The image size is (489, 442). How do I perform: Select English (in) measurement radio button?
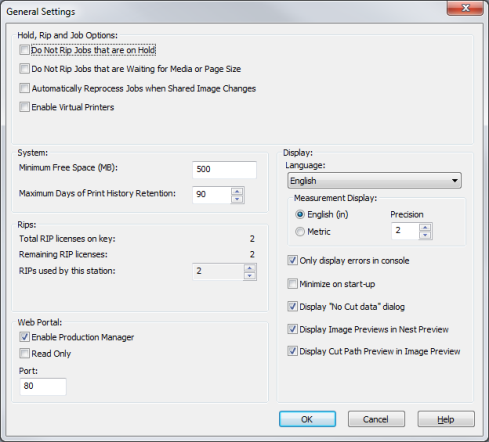[x=300, y=214]
